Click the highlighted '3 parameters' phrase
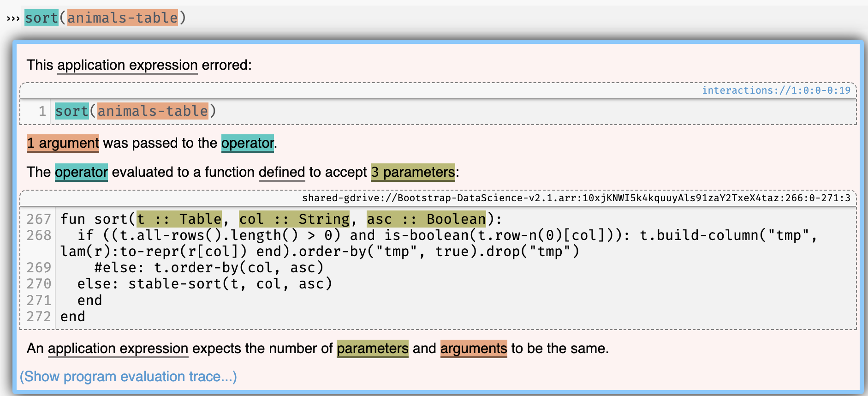 (413, 172)
